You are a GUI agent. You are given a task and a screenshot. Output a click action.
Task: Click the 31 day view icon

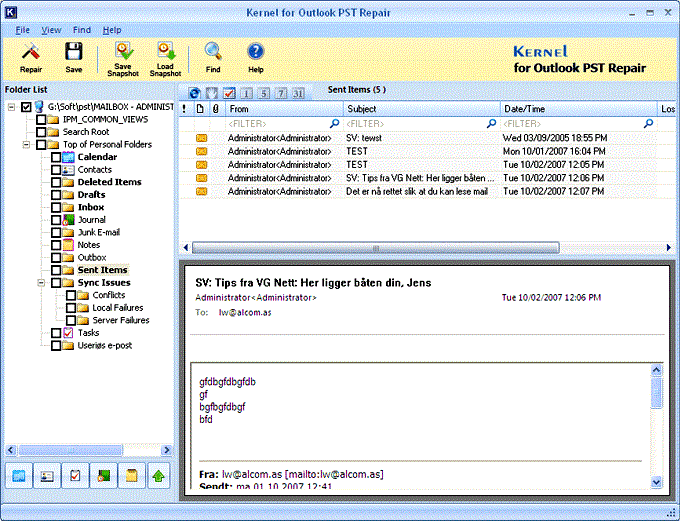[x=298, y=93]
